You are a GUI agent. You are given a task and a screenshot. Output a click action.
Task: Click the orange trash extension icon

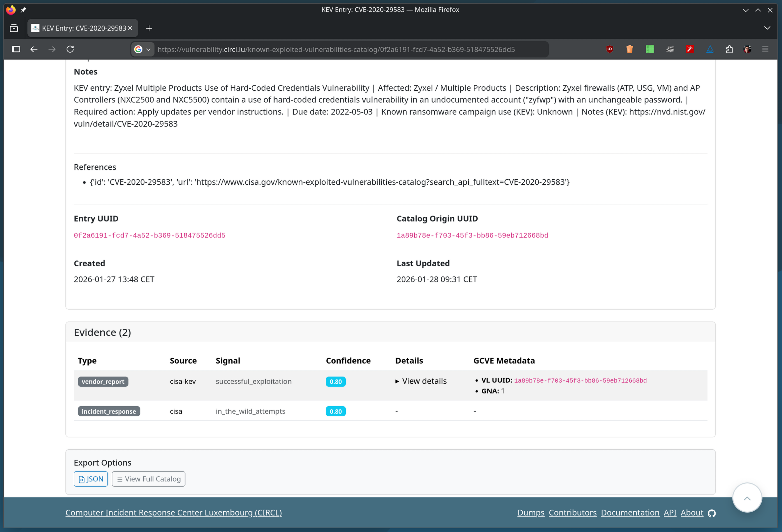(x=629, y=50)
